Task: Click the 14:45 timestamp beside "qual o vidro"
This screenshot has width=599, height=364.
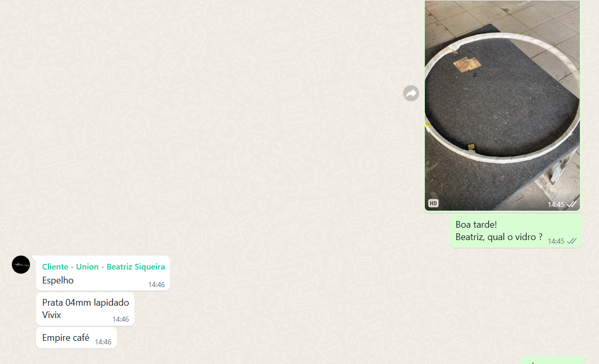Action: [556, 242]
